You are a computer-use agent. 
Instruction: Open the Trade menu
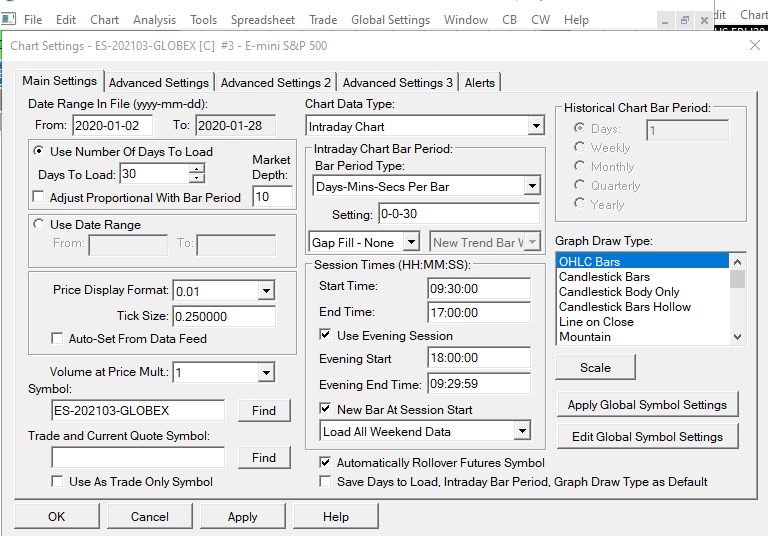pos(323,20)
